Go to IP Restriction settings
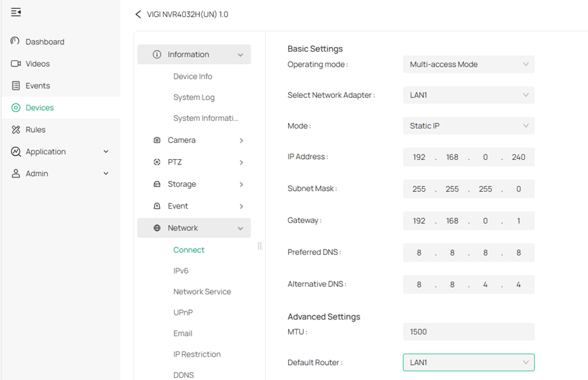The image size is (588, 380). coord(196,354)
